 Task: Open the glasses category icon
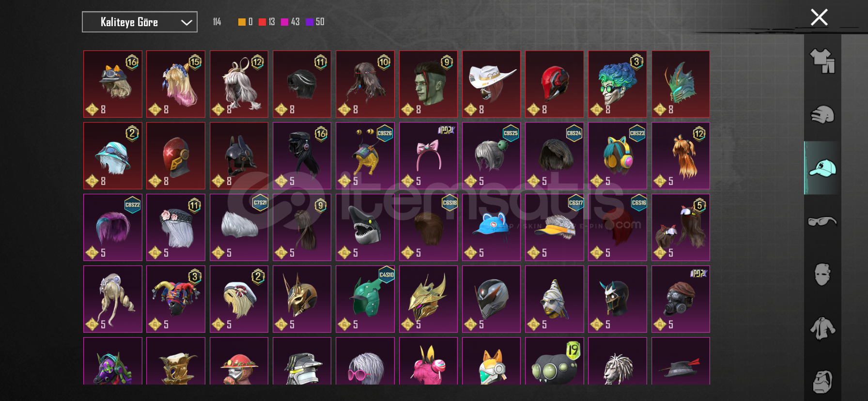[822, 221]
